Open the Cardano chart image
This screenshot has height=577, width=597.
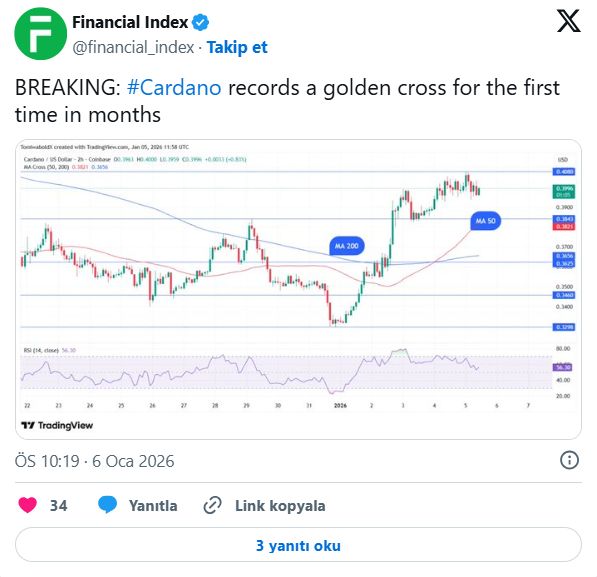(x=298, y=289)
